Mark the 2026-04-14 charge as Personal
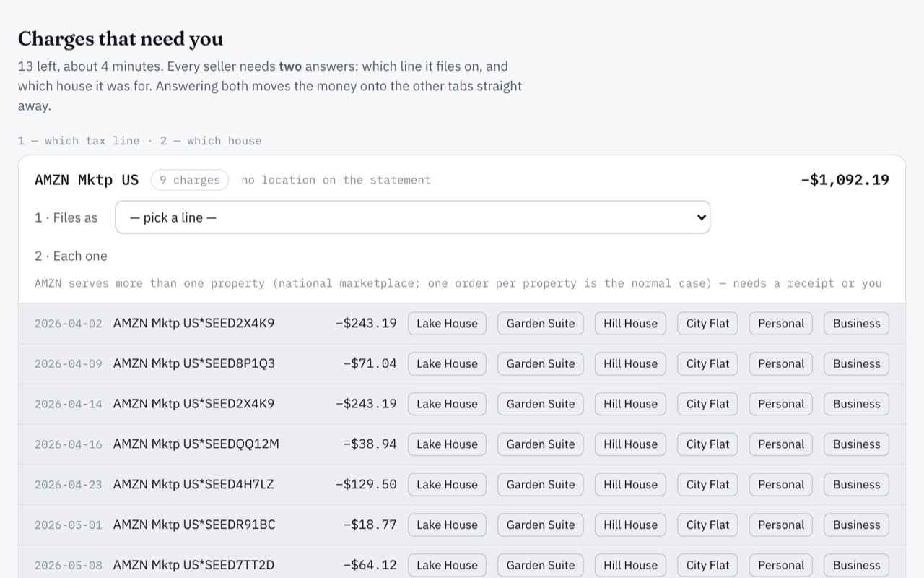Screen dimensions: 924x578 click(x=781, y=404)
